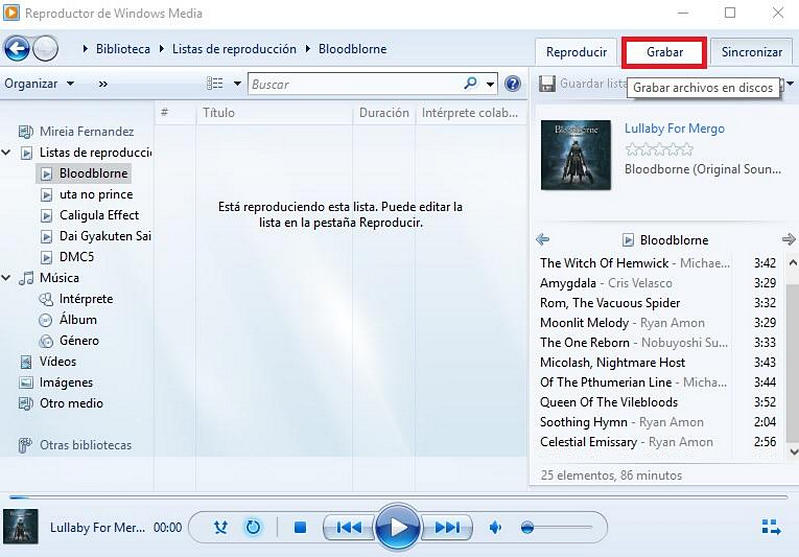This screenshot has width=799, height=557.
Task: Sort by the Título column header
Action: point(274,113)
